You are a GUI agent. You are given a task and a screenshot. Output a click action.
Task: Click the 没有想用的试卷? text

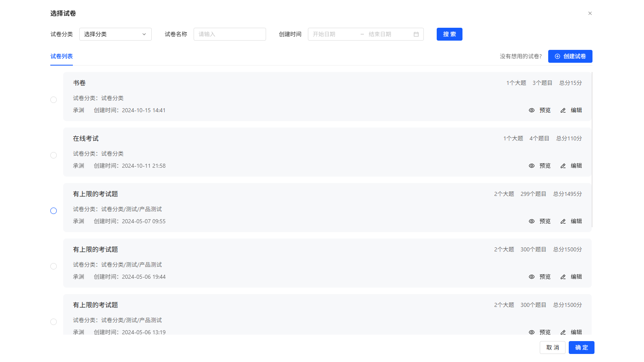pyautogui.click(x=520, y=56)
